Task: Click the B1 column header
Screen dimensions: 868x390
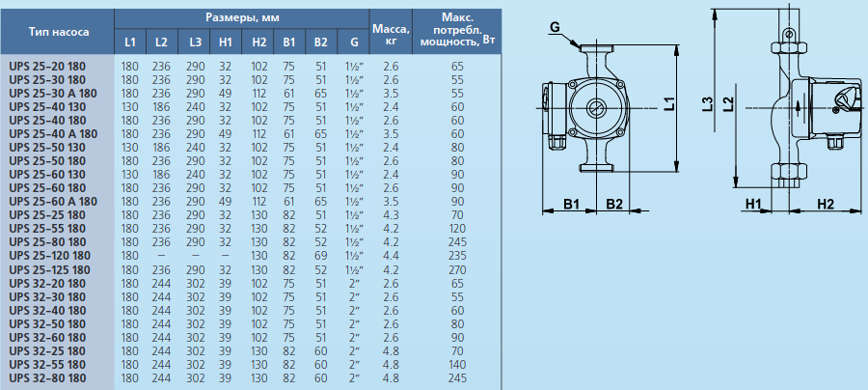Action: pyautogui.click(x=289, y=42)
